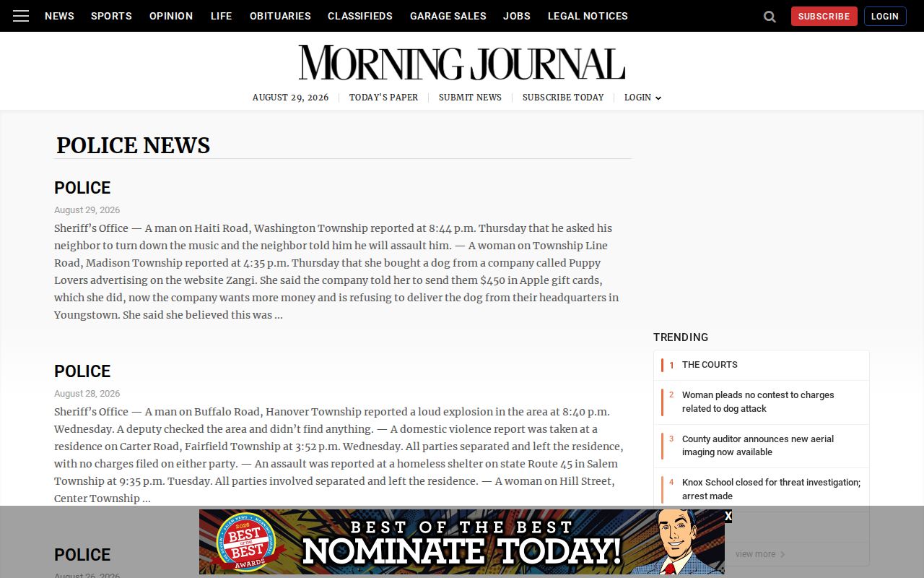The image size is (924, 578).
Task: Open Garage Sales page
Action: pos(448,16)
